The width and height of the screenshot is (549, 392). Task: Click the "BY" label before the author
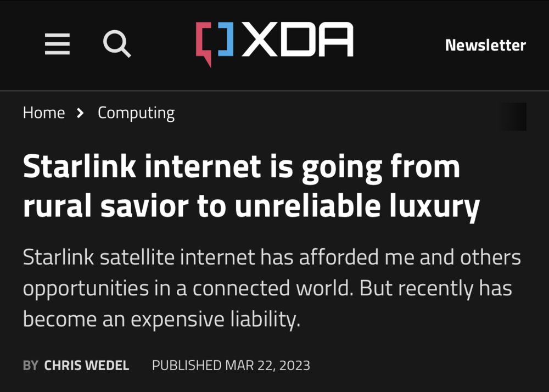[31, 365]
